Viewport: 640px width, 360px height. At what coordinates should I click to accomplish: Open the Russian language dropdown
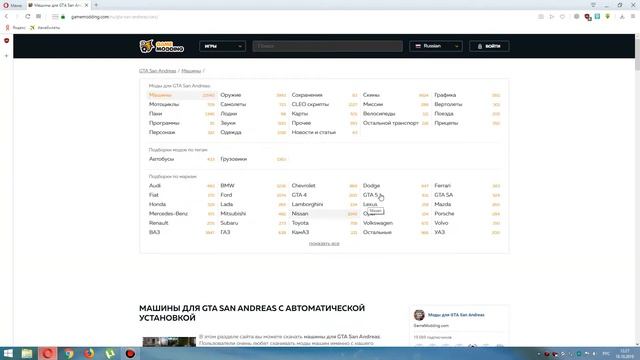[x=436, y=46]
